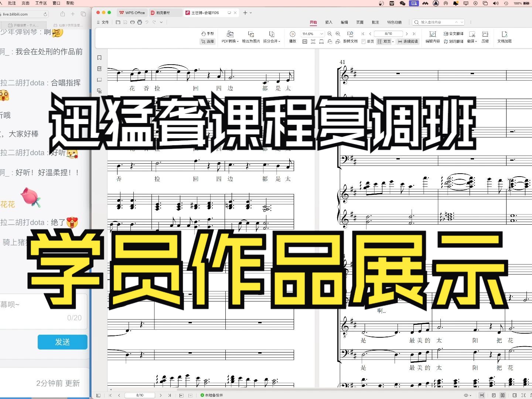Screen dimensions: 532x399
Task: Click the bilibili chat message input box
Action: (44, 311)
